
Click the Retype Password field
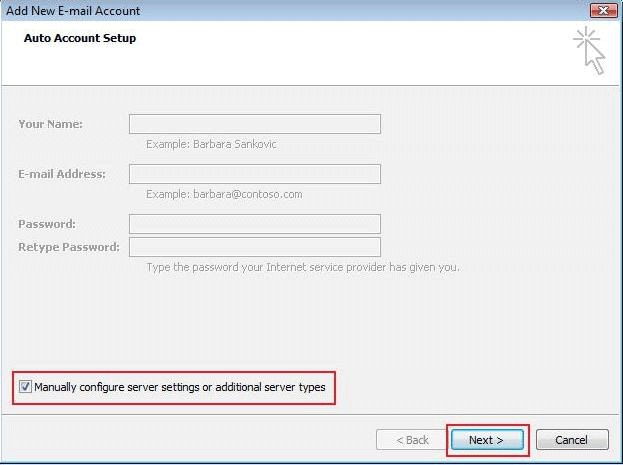click(x=254, y=247)
